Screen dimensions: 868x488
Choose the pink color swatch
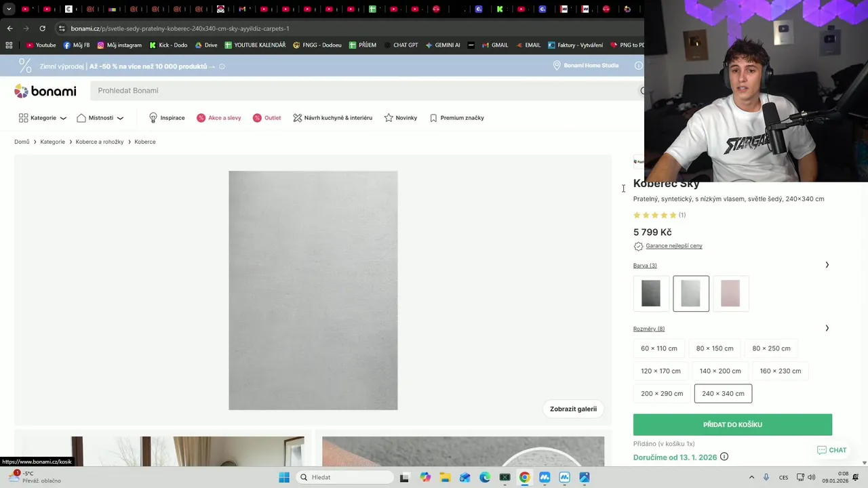[730, 293]
